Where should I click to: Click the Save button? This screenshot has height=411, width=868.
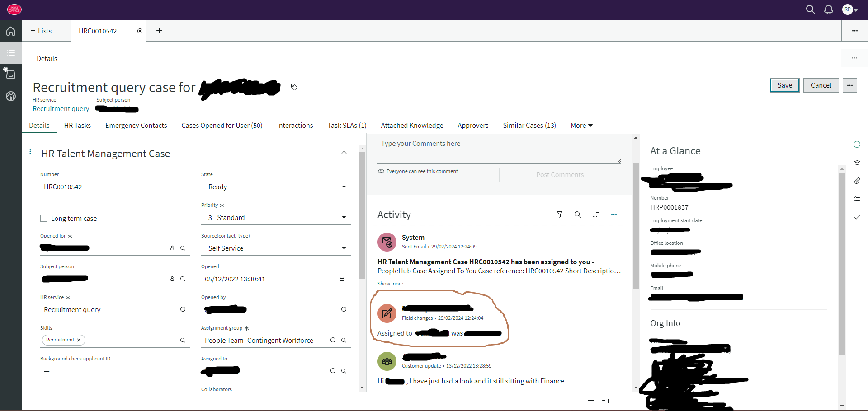784,85
